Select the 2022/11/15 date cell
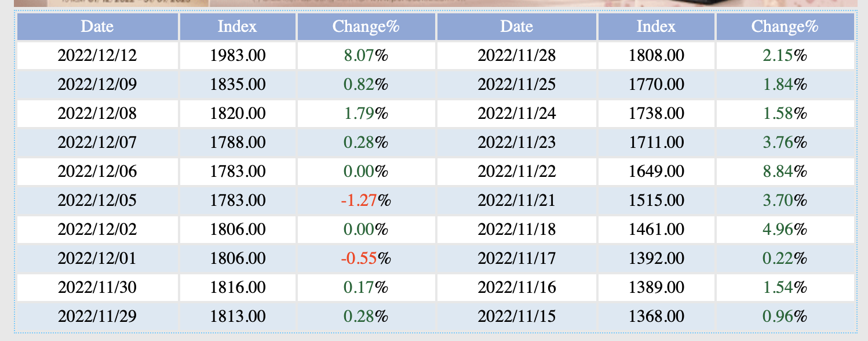 (516, 317)
